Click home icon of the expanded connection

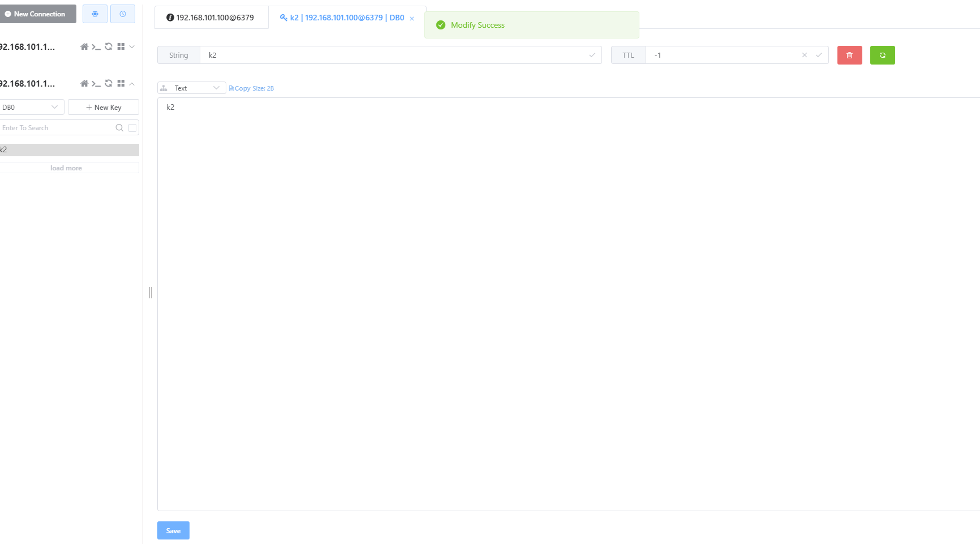click(84, 84)
